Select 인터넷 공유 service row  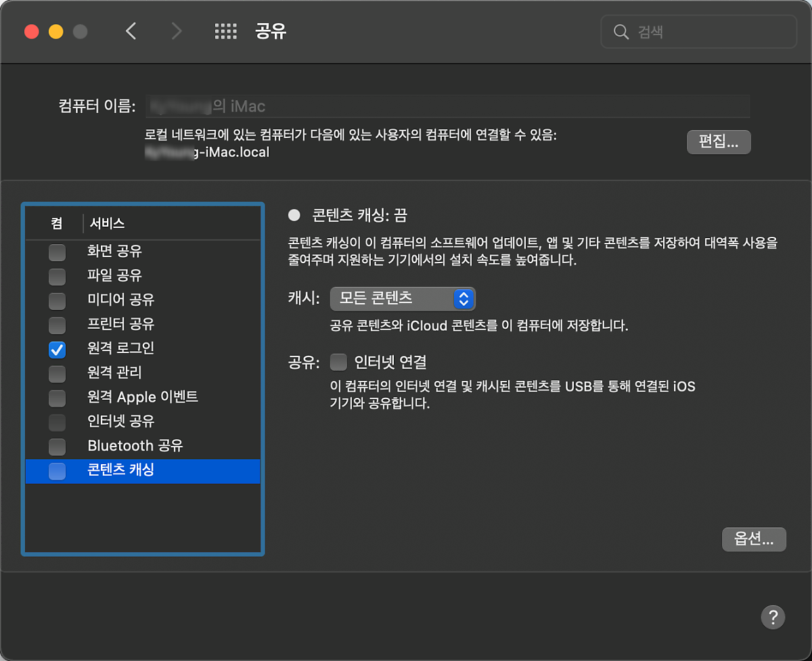[143, 422]
